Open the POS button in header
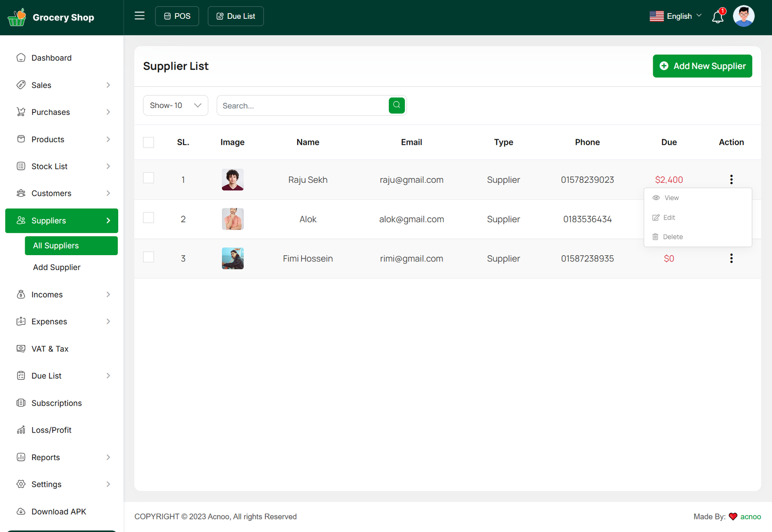Image resolution: width=772 pixels, height=532 pixels. click(177, 16)
